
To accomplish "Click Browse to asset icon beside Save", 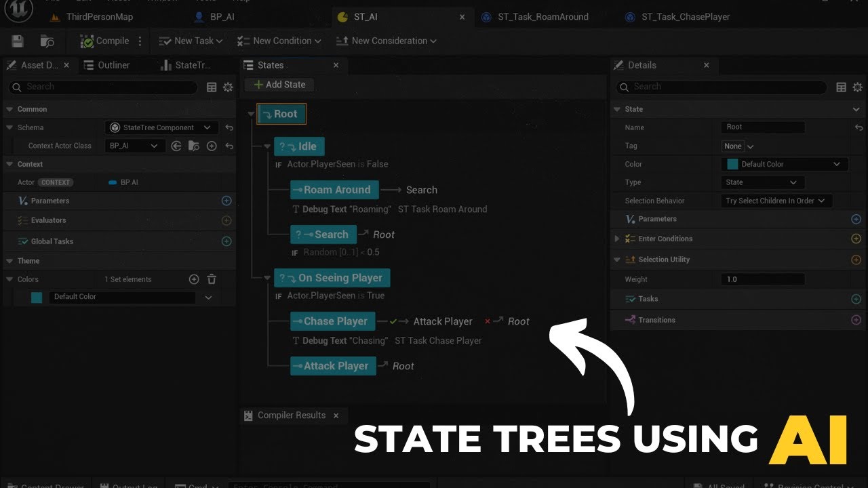I will click(47, 41).
